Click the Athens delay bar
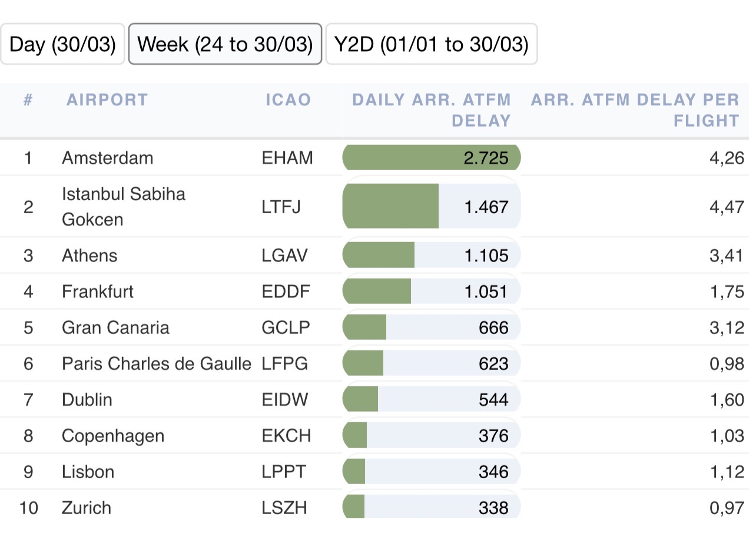The width and height of the screenshot is (756, 543). [x=431, y=256]
